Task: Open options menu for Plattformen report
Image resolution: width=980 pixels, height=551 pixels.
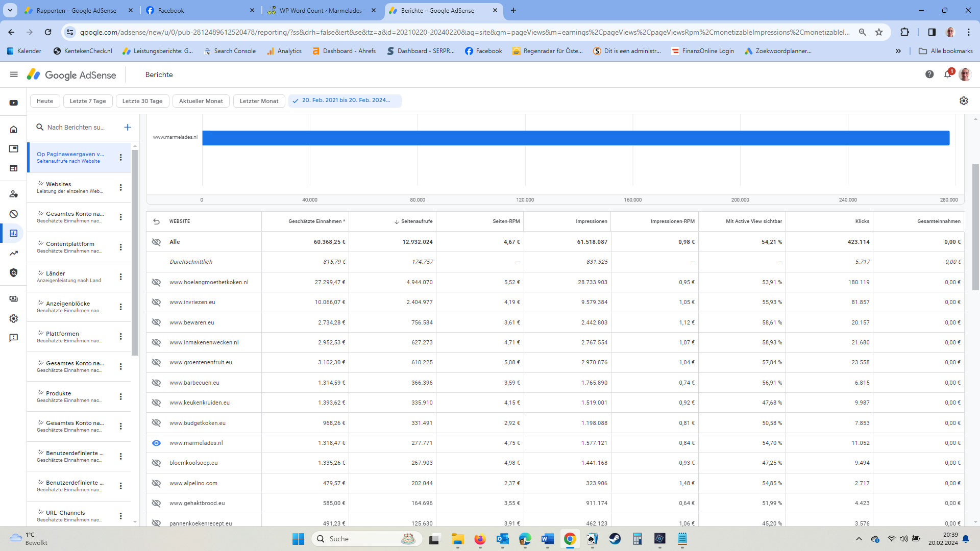Action: click(121, 336)
